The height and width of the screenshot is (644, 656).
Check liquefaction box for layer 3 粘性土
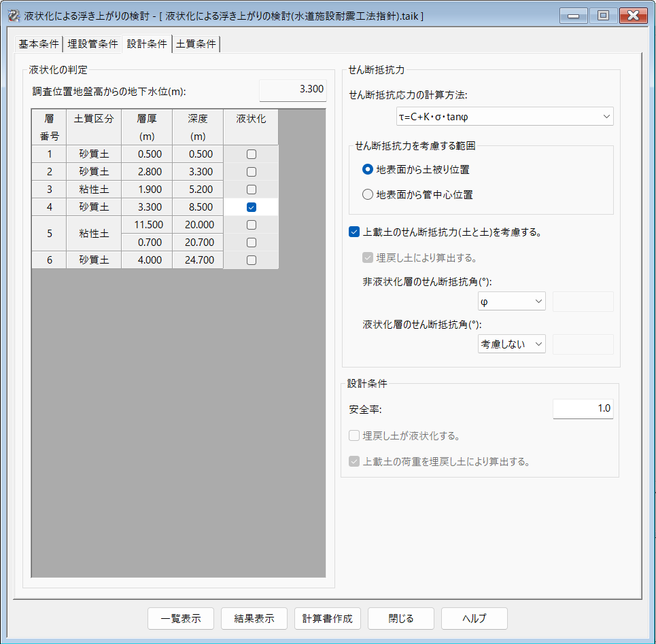251,190
